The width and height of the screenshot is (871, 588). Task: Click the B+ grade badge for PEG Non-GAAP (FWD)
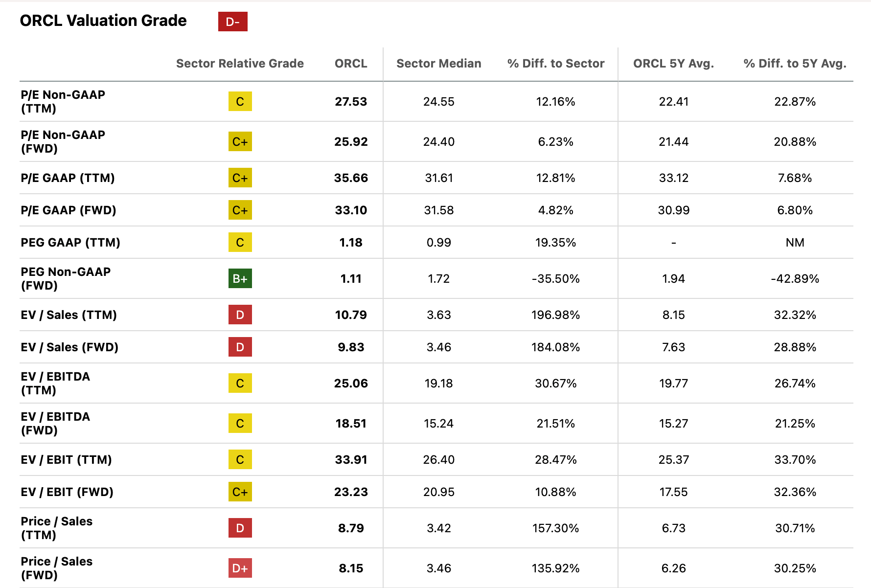point(240,279)
